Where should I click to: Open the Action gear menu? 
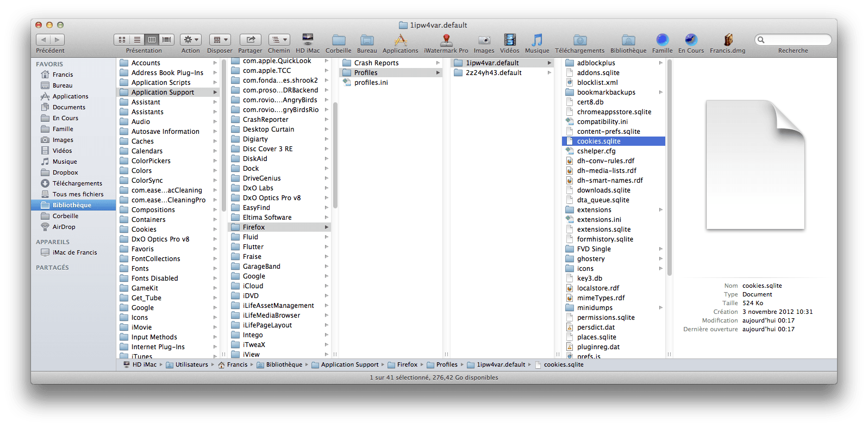click(191, 40)
